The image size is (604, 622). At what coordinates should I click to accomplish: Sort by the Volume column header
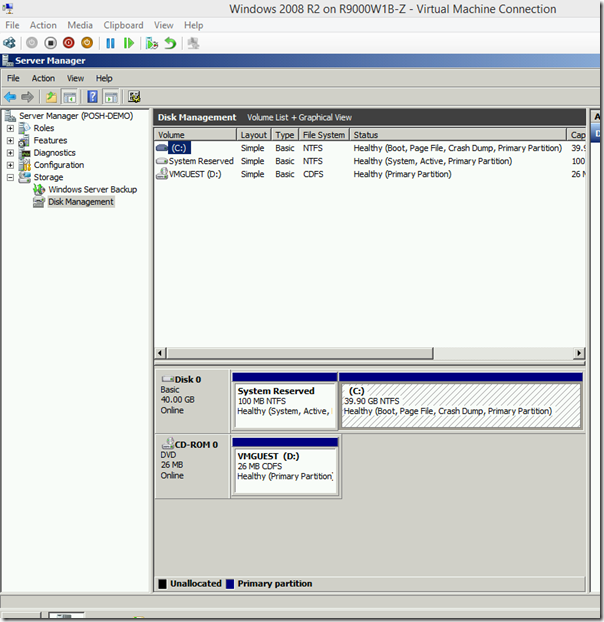coord(195,135)
